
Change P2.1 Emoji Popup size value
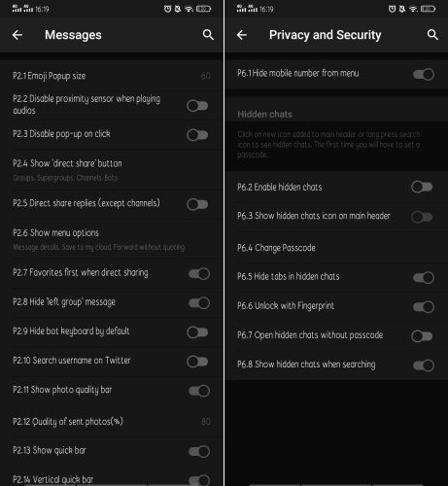112,76
